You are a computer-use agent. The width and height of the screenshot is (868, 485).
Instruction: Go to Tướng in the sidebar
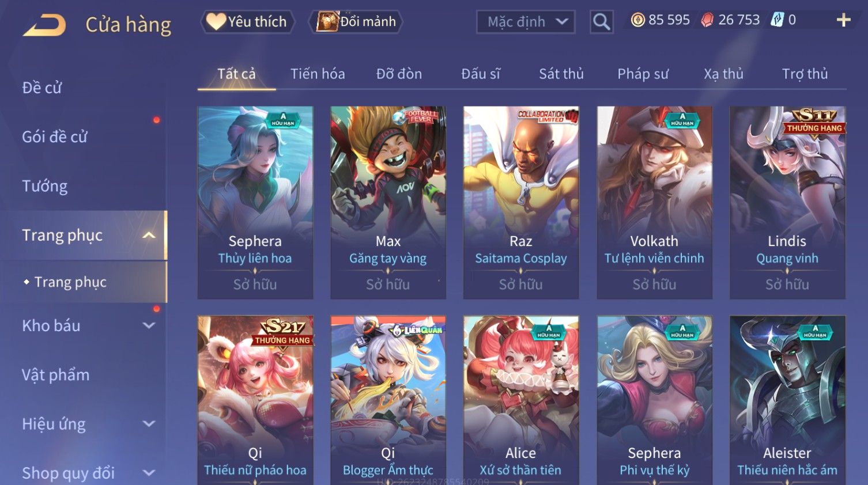pyautogui.click(x=45, y=186)
